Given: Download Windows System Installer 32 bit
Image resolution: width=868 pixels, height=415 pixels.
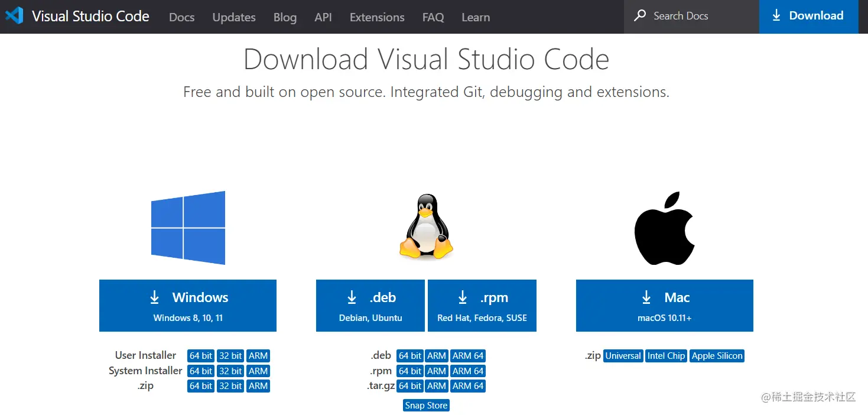Looking at the screenshot, I should [x=230, y=371].
